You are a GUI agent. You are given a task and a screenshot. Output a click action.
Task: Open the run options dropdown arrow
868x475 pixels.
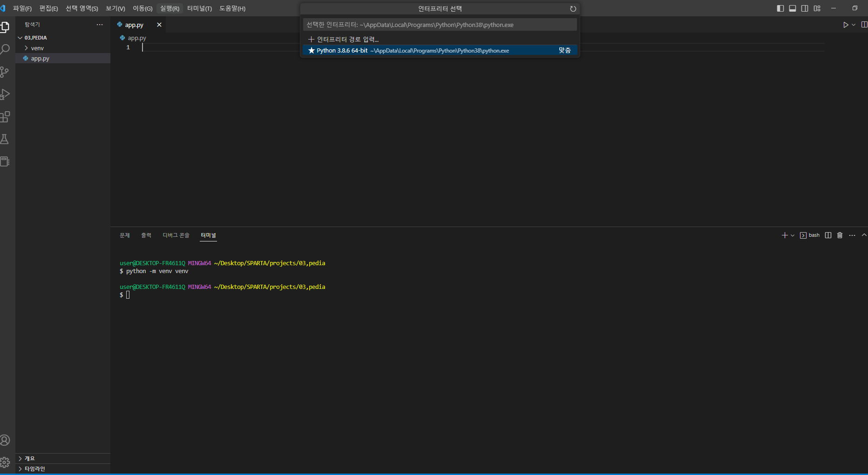854,25
